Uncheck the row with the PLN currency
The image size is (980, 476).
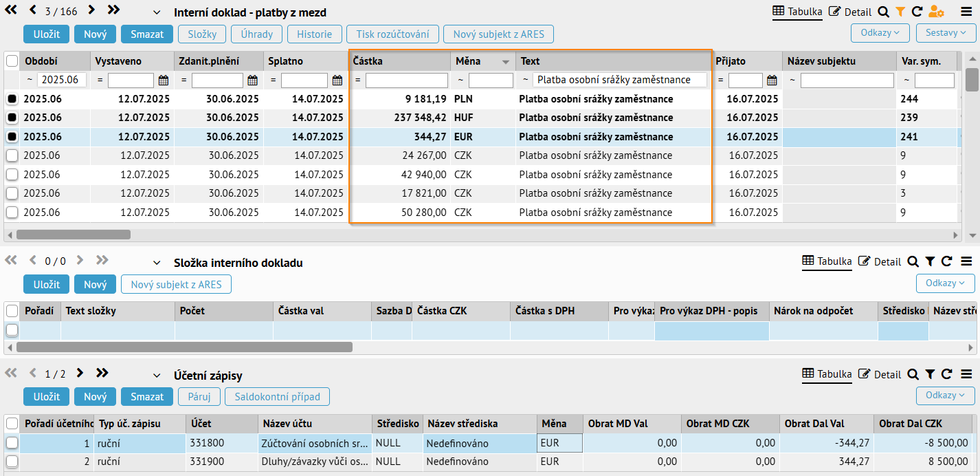tap(12, 99)
